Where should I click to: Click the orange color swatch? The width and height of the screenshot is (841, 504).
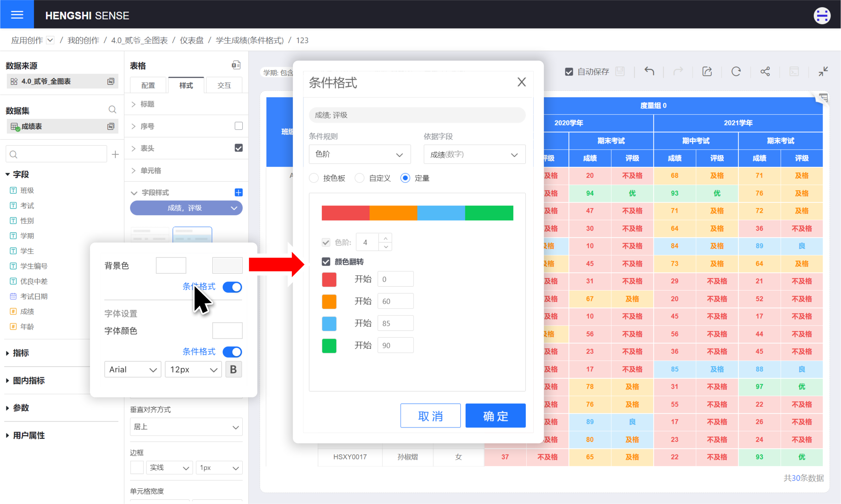tap(329, 302)
